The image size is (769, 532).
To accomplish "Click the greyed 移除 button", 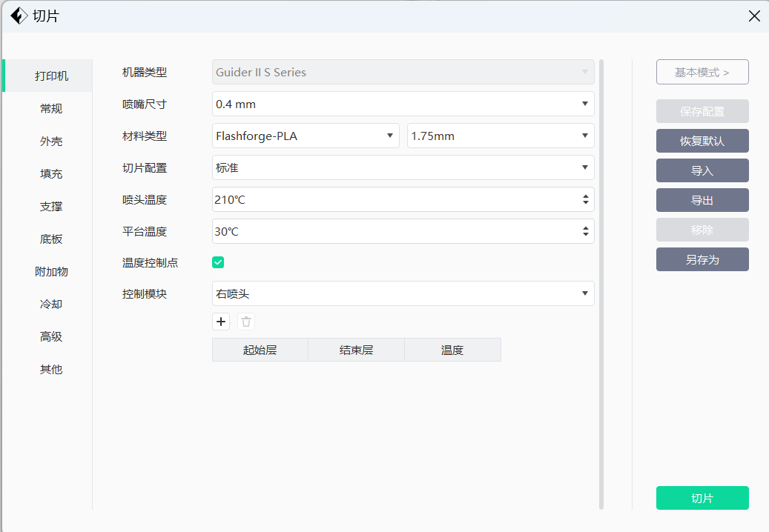I will point(702,230).
